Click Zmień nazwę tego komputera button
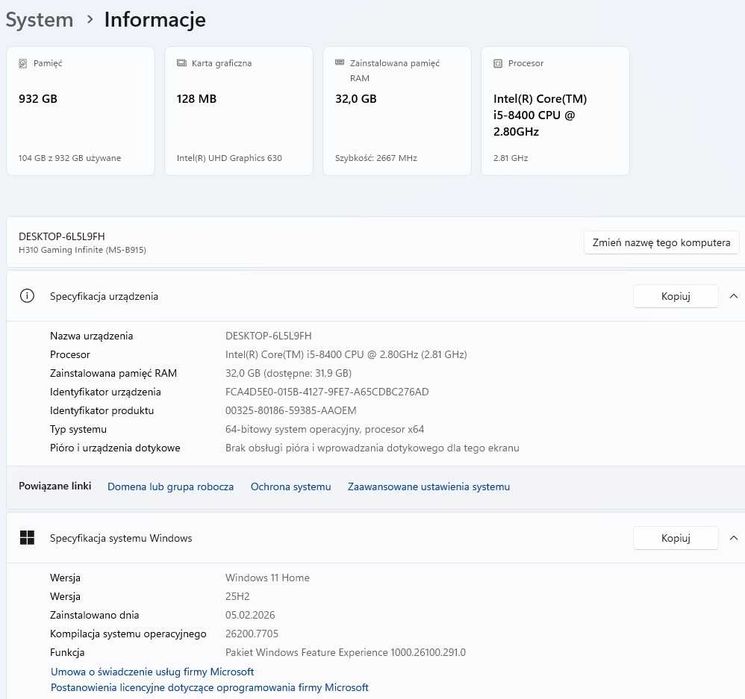The width and height of the screenshot is (745, 699). point(661,243)
